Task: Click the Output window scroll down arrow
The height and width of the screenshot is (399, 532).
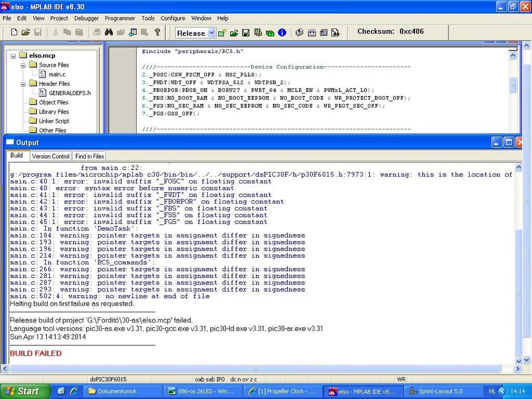Action: pos(518,361)
